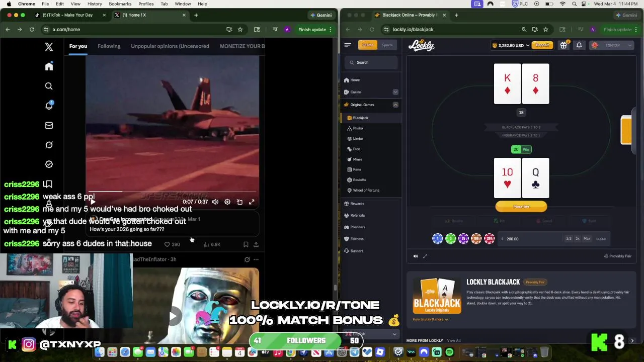The width and height of the screenshot is (644, 362).
Task: Mute the blackjack game sound
Action: click(416, 256)
